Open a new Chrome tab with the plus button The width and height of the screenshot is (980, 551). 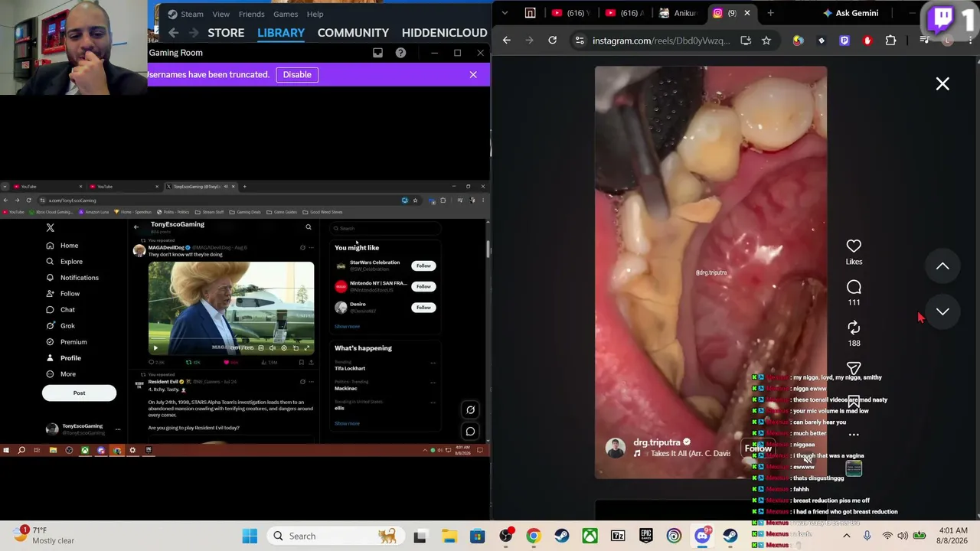[x=770, y=13]
